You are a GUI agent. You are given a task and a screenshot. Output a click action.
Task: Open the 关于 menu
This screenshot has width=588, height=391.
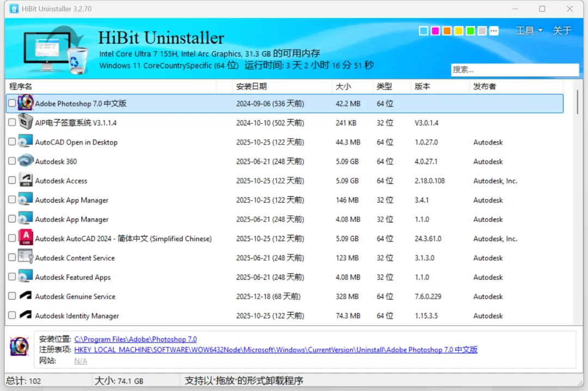[x=562, y=30]
